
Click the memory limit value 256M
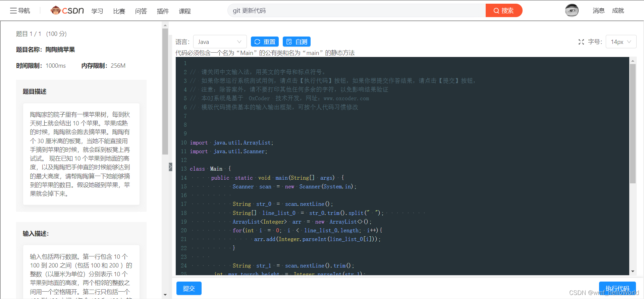tap(118, 66)
